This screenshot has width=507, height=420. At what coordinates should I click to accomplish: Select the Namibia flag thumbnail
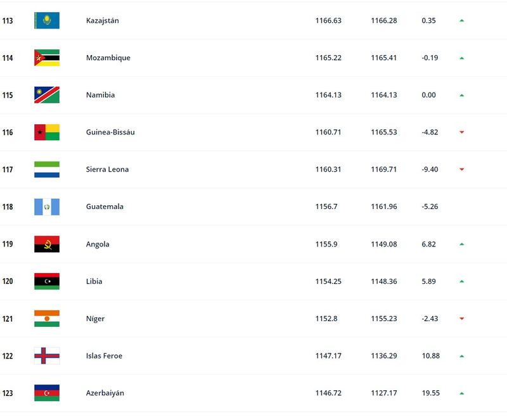point(47,95)
